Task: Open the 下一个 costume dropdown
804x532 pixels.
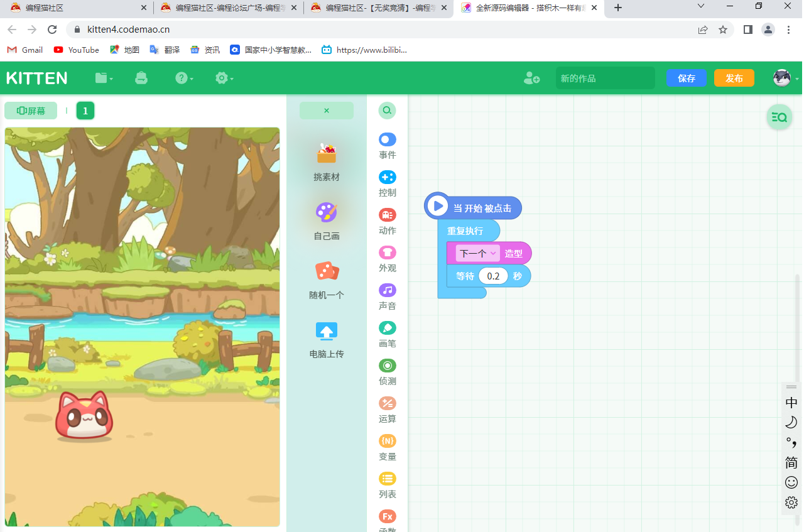Action: click(x=478, y=254)
